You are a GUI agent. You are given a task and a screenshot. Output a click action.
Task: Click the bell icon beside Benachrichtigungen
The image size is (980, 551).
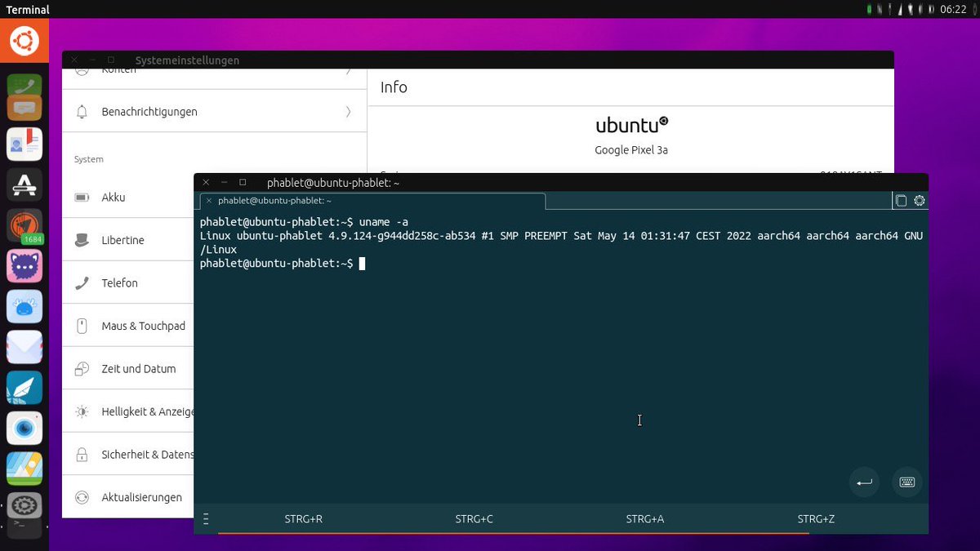(82, 112)
